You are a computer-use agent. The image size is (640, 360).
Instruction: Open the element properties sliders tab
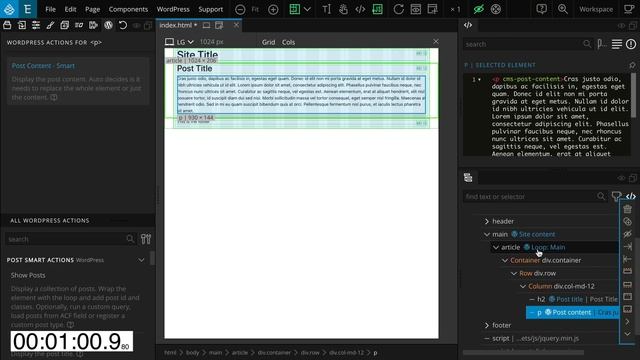(x=36, y=25)
